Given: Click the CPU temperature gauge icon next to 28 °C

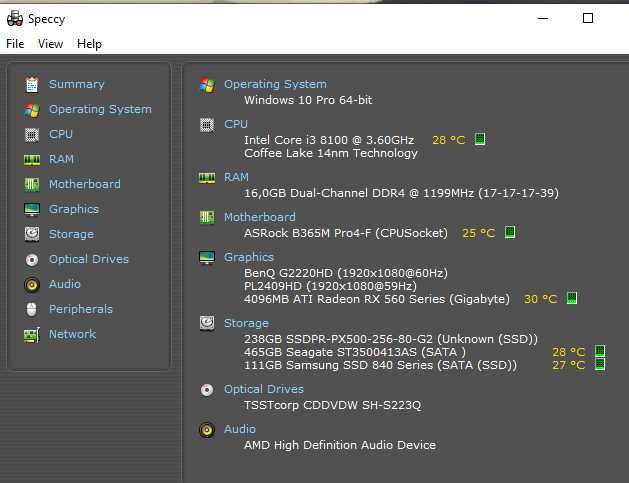Looking at the screenshot, I should tap(480, 139).
